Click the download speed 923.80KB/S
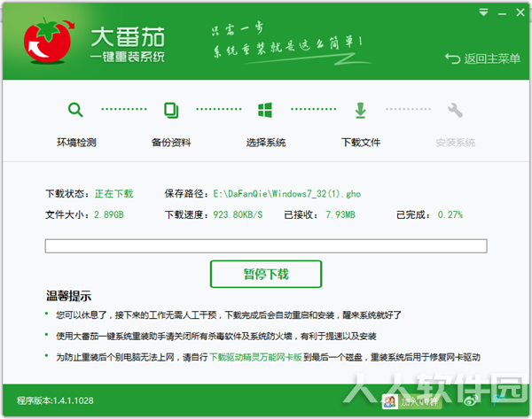532x419 pixels. [238, 214]
